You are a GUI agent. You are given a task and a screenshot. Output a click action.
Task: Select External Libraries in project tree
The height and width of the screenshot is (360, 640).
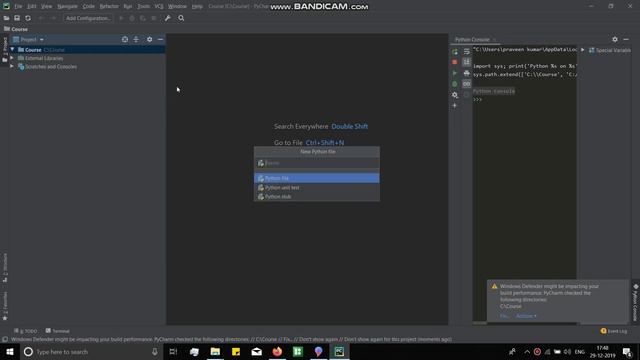(44, 58)
